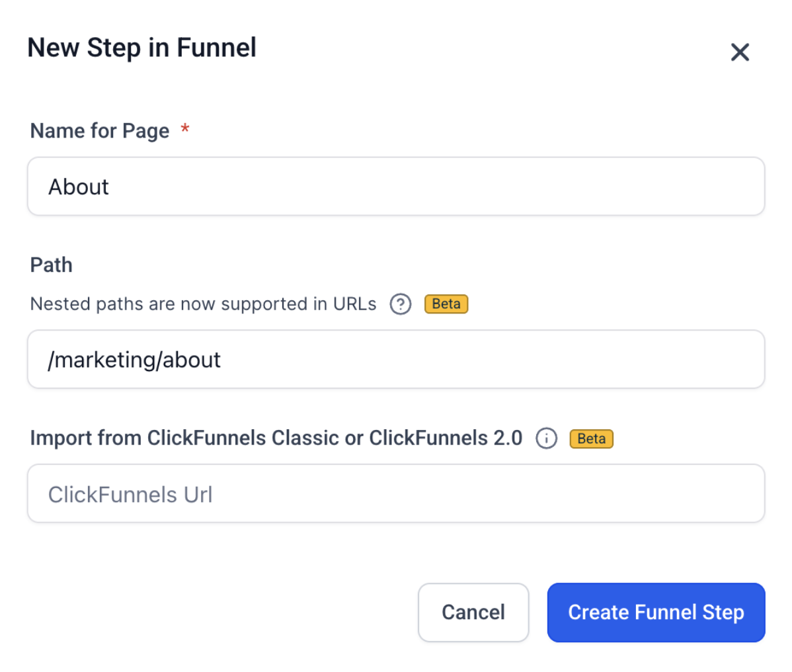The height and width of the screenshot is (672, 792).
Task: Close the New Step in Funnel dialog
Action: click(740, 52)
